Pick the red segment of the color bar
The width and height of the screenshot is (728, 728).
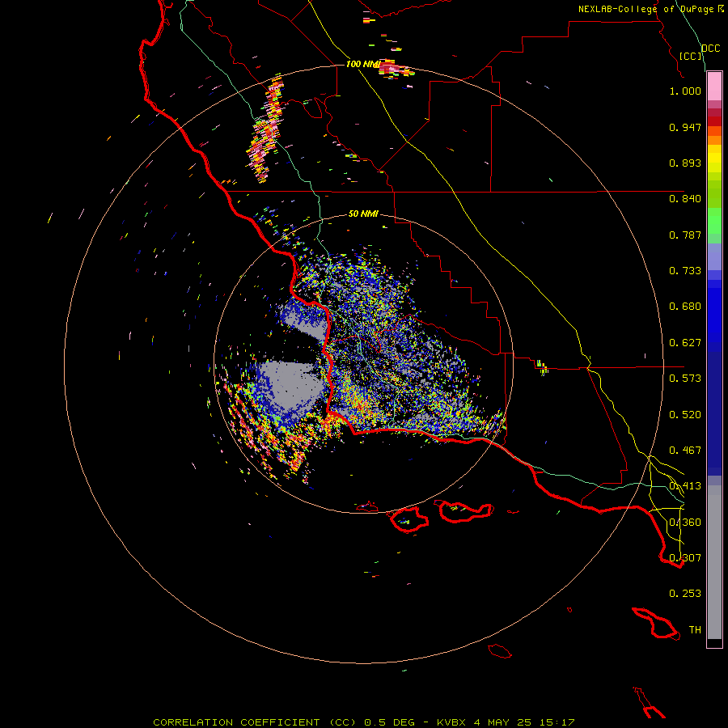click(x=714, y=121)
